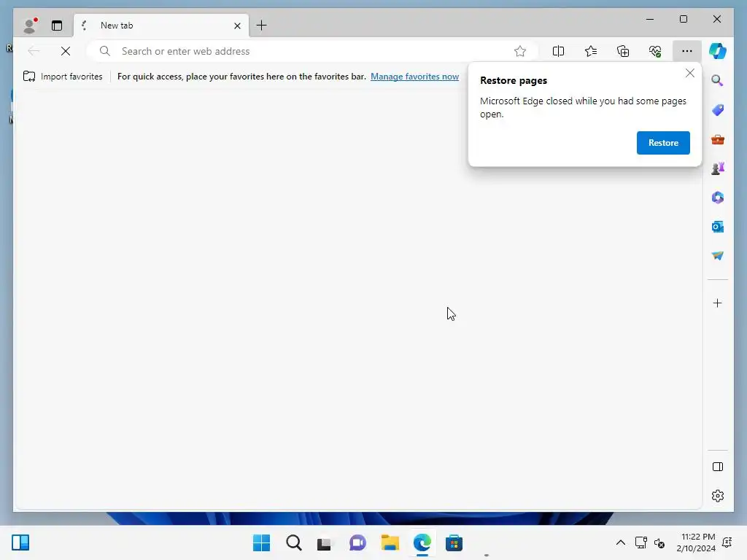Open sidebar Drop paper plane icon
Image resolution: width=747 pixels, height=560 pixels.
coord(718,256)
